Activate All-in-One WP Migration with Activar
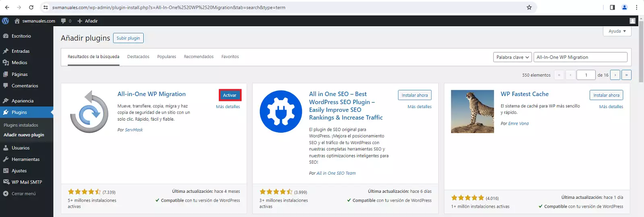The image size is (644, 217). pos(230,95)
